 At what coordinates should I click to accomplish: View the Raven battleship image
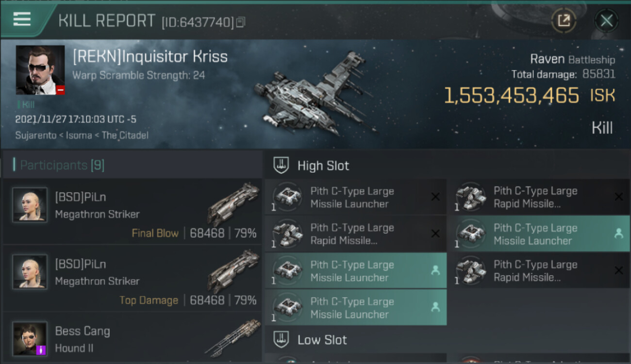pos(315,95)
